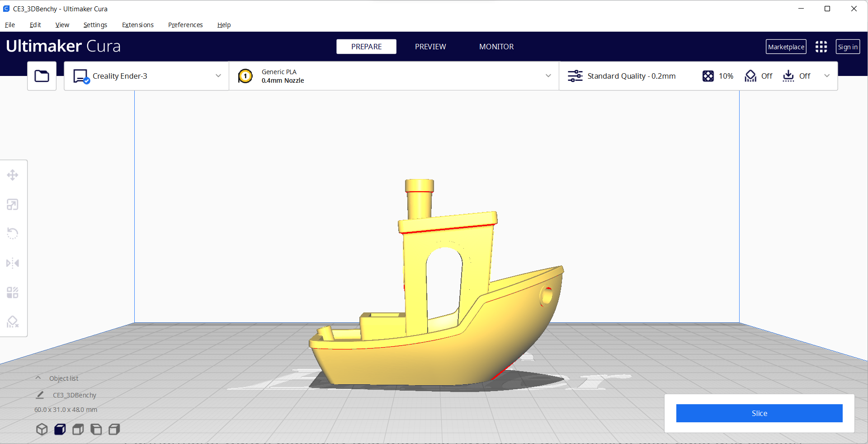
Task: Open the Extensions menu
Action: point(137,25)
